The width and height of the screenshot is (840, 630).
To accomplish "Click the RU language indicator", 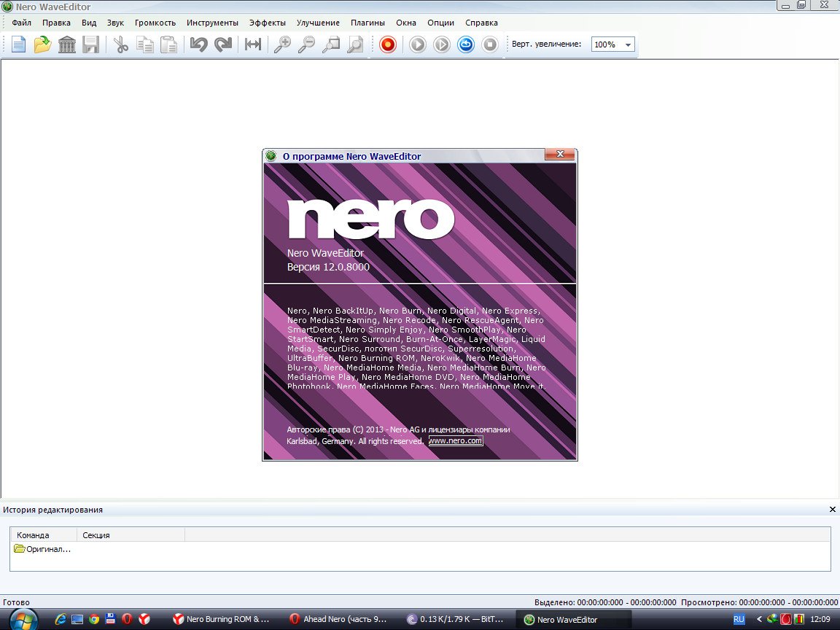I will click(739, 619).
